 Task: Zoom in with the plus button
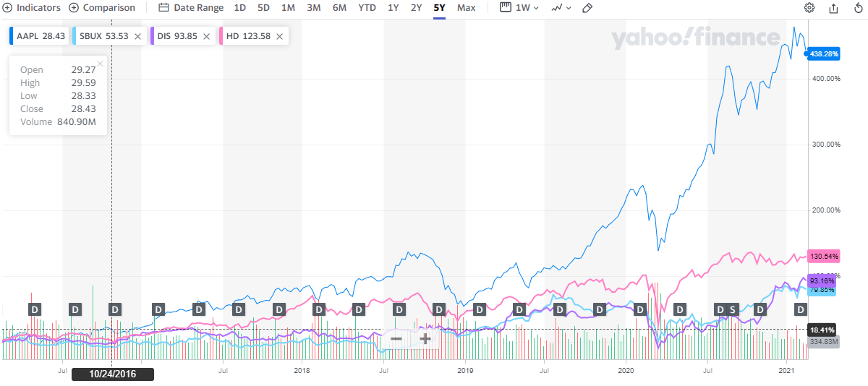(x=425, y=339)
